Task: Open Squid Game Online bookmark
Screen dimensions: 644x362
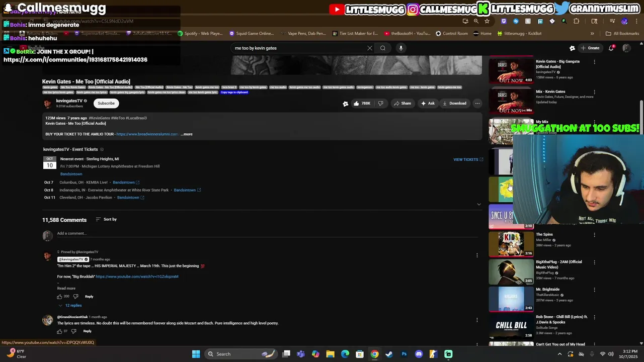Action: coord(252,34)
